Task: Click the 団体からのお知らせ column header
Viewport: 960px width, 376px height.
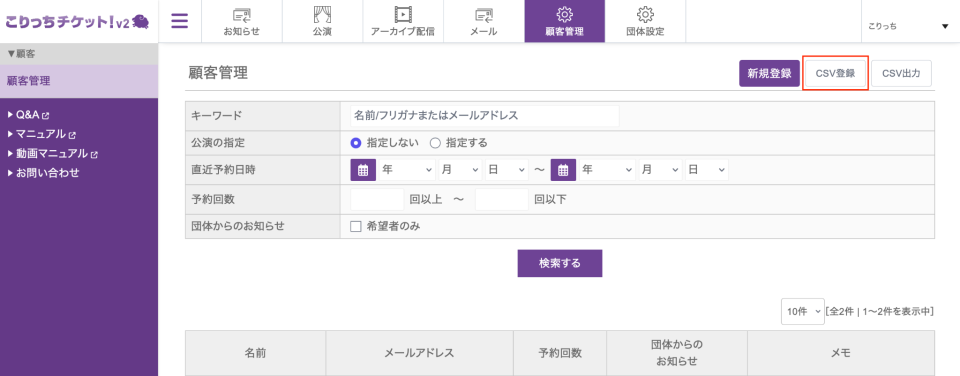Action: point(677,353)
